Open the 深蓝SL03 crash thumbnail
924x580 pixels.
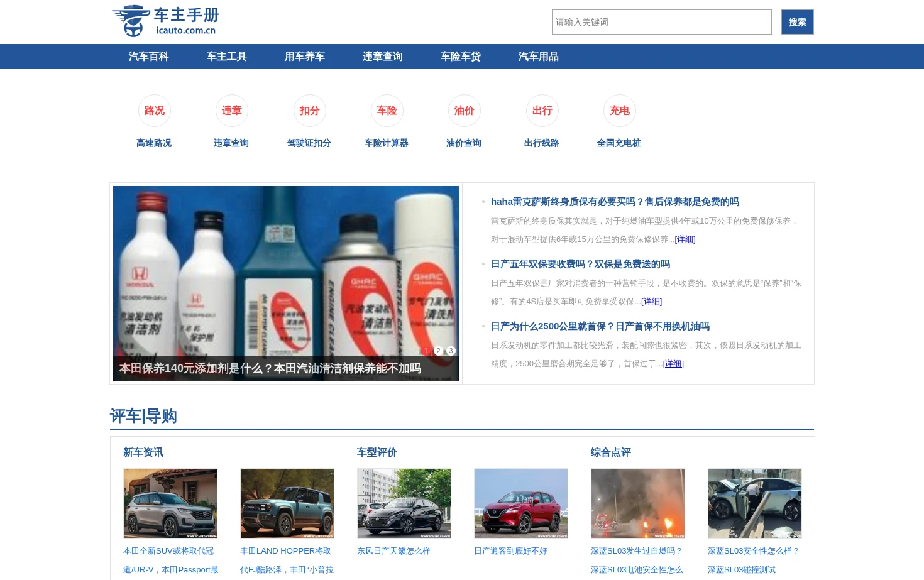coord(755,503)
